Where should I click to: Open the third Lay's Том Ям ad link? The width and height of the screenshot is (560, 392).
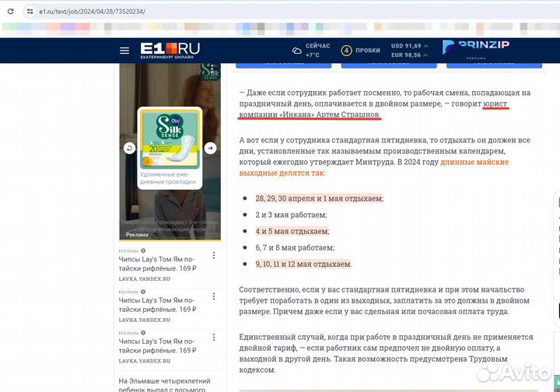(157, 346)
